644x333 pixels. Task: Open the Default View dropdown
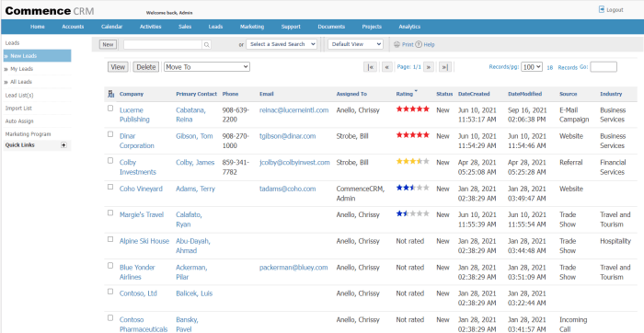pyautogui.click(x=355, y=44)
